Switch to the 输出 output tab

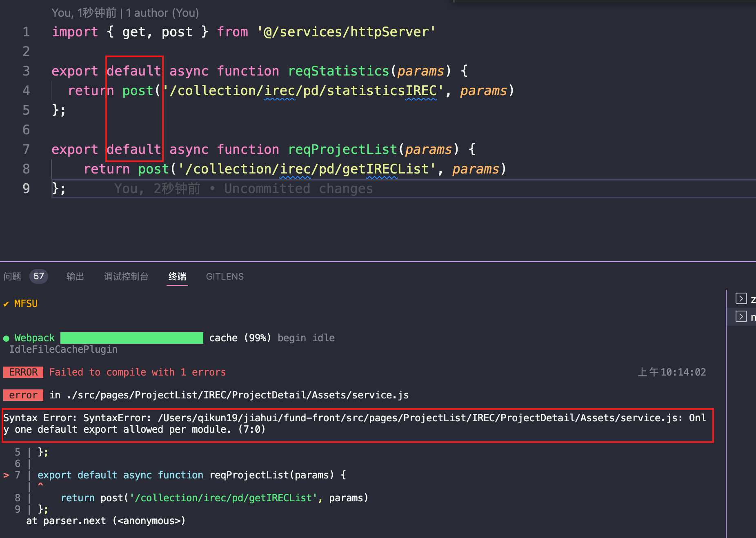[75, 276]
